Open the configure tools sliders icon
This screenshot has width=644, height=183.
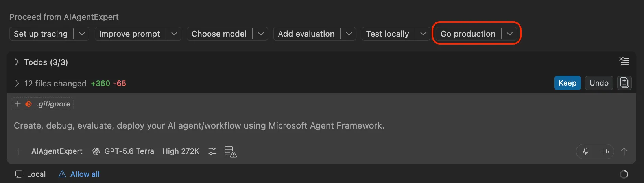point(212,151)
